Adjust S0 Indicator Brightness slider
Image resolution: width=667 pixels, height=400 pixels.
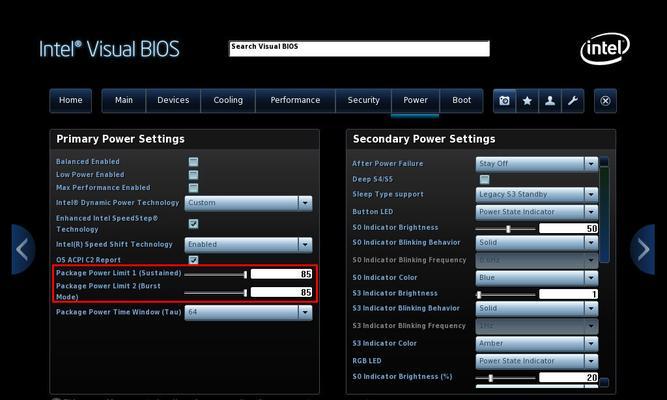point(505,229)
